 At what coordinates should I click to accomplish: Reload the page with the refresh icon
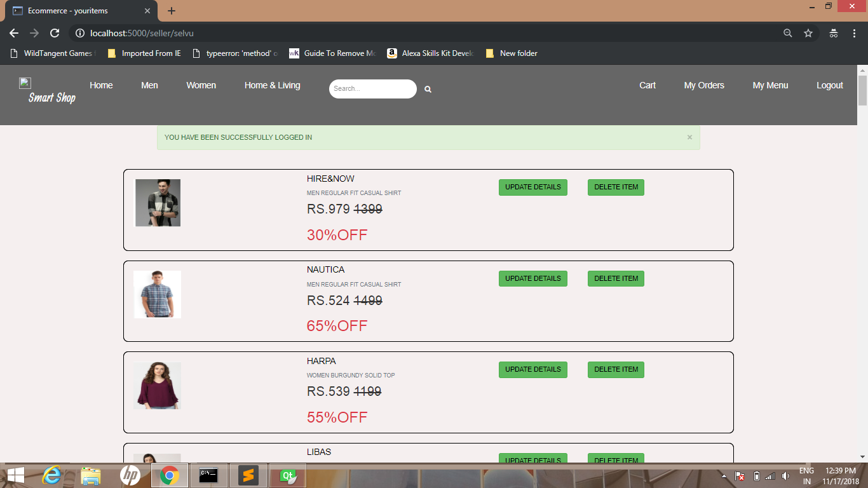55,33
